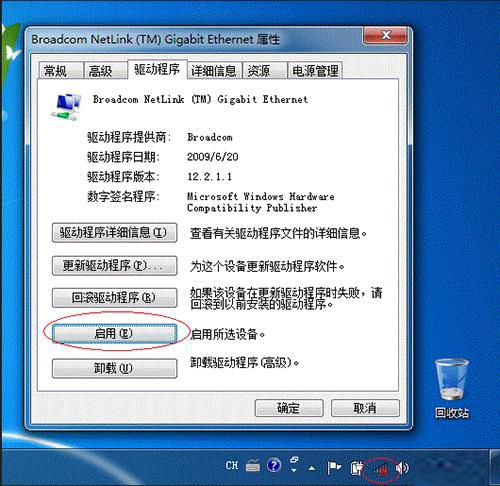Switch to the 常规 tab
The width and height of the screenshot is (500, 486).
[x=60, y=70]
